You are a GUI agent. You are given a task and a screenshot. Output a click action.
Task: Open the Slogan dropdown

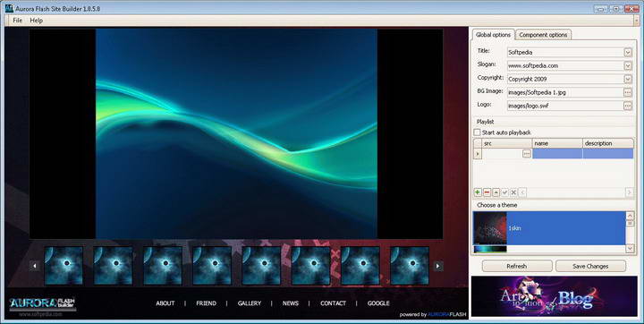pos(628,65)
